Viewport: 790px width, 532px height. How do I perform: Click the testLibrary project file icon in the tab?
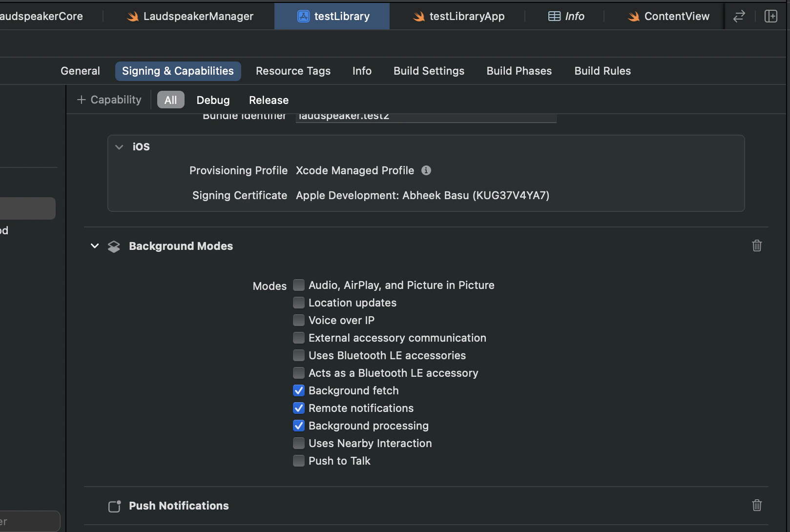click(x=303, y=16)
